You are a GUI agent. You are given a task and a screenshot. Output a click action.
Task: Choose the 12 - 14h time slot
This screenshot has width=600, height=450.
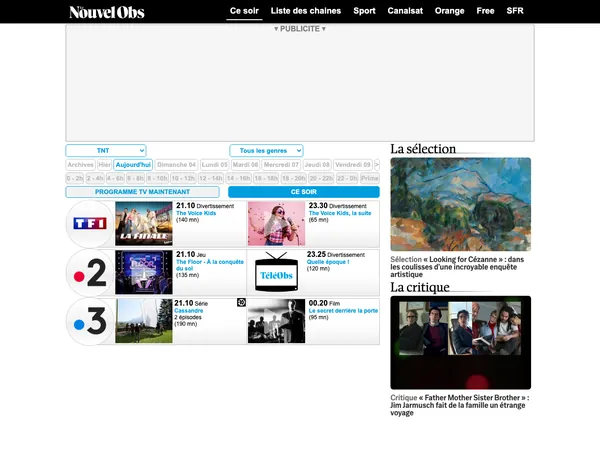210,178
